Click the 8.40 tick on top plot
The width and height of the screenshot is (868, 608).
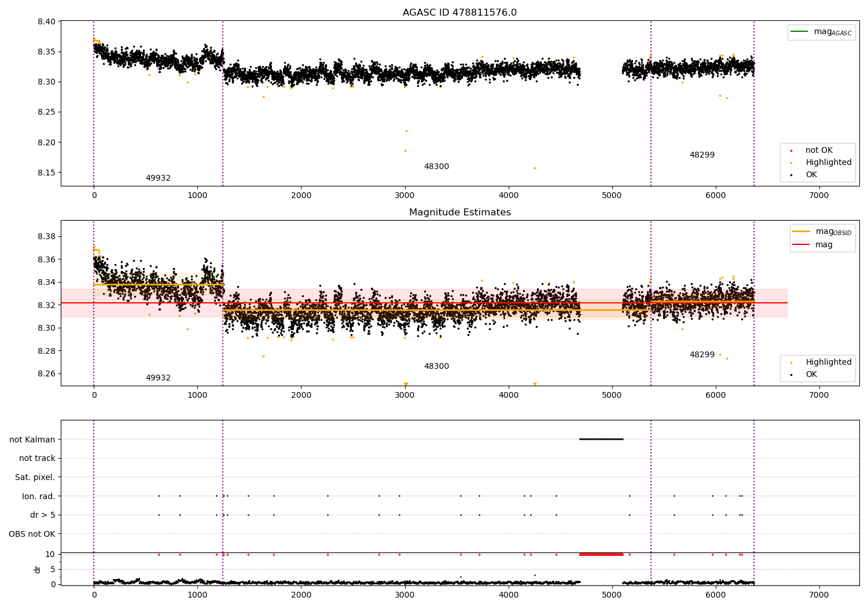[x=46, y=21]
